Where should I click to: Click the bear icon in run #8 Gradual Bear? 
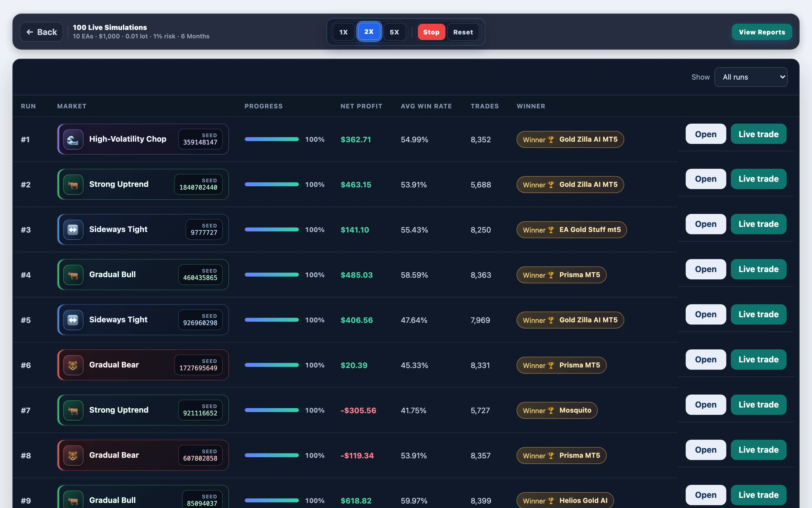coord(73,456)
